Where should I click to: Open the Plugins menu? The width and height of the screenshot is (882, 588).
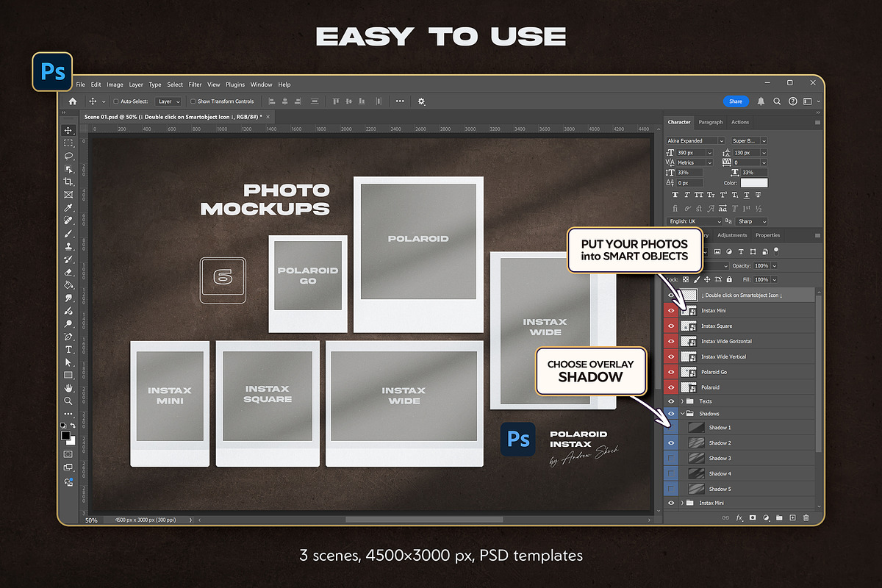pos(235,85)
